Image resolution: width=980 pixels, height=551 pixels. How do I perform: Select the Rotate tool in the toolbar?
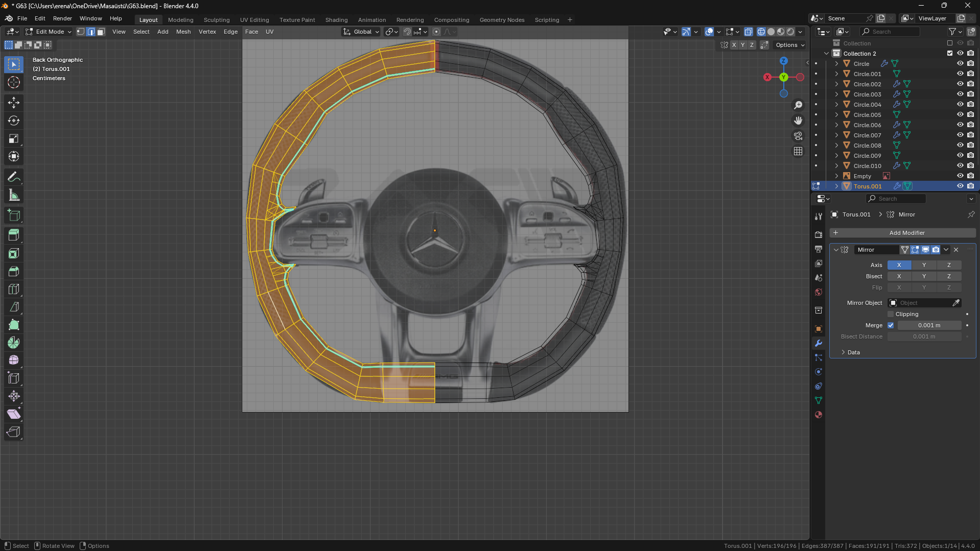(x=14, y=121)
